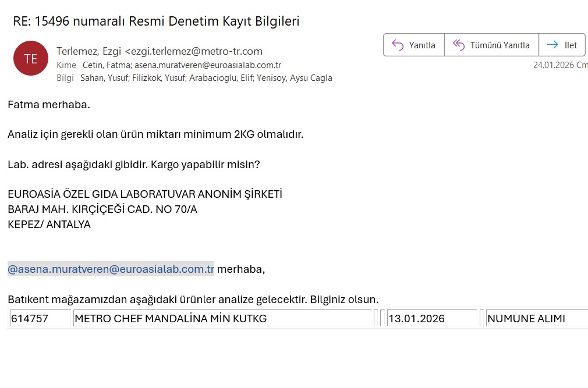
Task: Forward the email with İlet
Action: (x=562, y=45)
